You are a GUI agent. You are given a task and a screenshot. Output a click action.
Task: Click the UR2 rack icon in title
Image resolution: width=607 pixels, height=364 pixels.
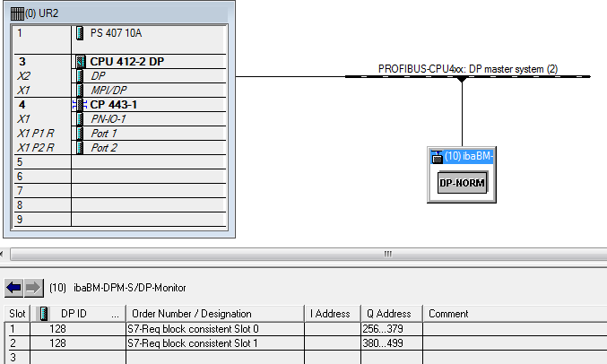17,13
